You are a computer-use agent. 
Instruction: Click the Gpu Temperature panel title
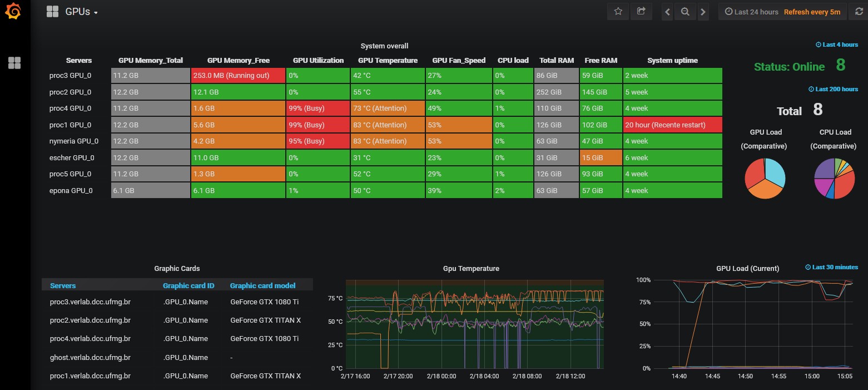pyautogui.click(x=471, y=268)
